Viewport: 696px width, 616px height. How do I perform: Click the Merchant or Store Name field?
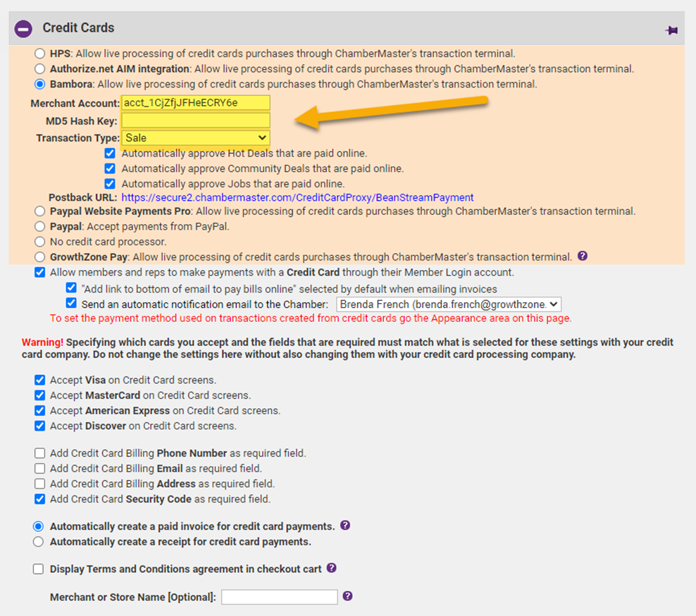280,597
